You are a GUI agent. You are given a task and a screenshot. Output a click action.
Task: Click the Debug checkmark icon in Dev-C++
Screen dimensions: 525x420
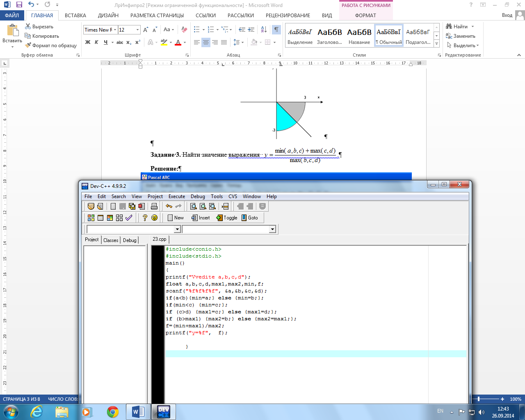129,218
